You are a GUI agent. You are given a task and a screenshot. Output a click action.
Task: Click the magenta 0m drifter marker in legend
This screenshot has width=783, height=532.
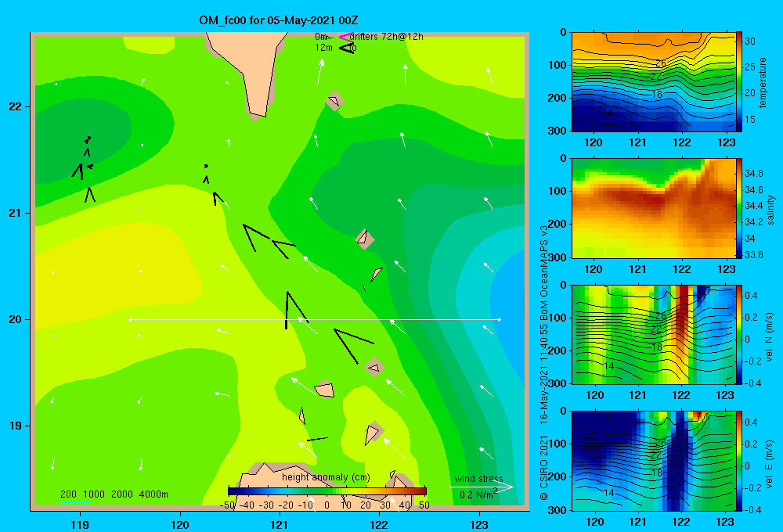(x=346, y=37)
